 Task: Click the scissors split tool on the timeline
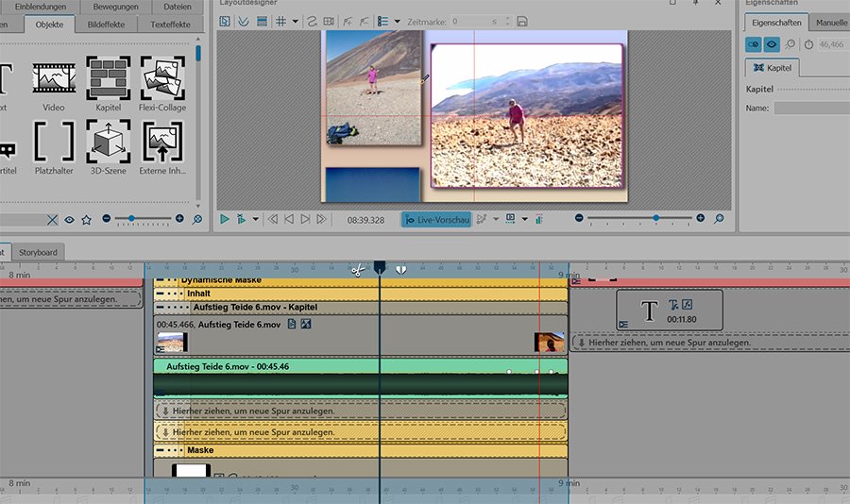(x=357, y=270)
